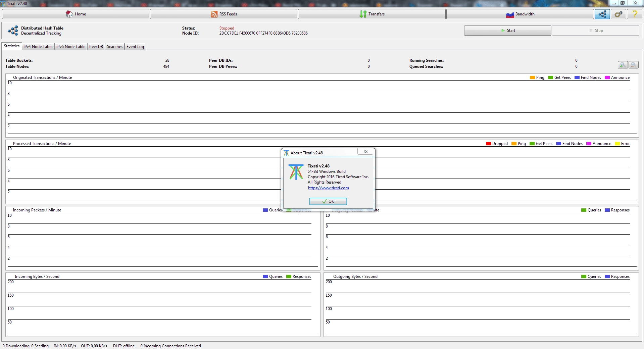This screenshot has width=644, height=349.
Task: Open the Transfers section
Action: point(372,14)
